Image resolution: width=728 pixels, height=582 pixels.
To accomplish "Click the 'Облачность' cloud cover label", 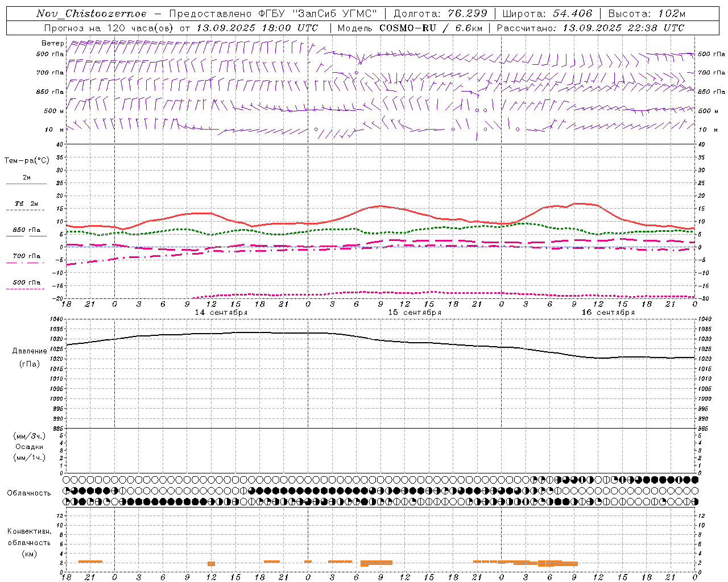I will point(29,493).
